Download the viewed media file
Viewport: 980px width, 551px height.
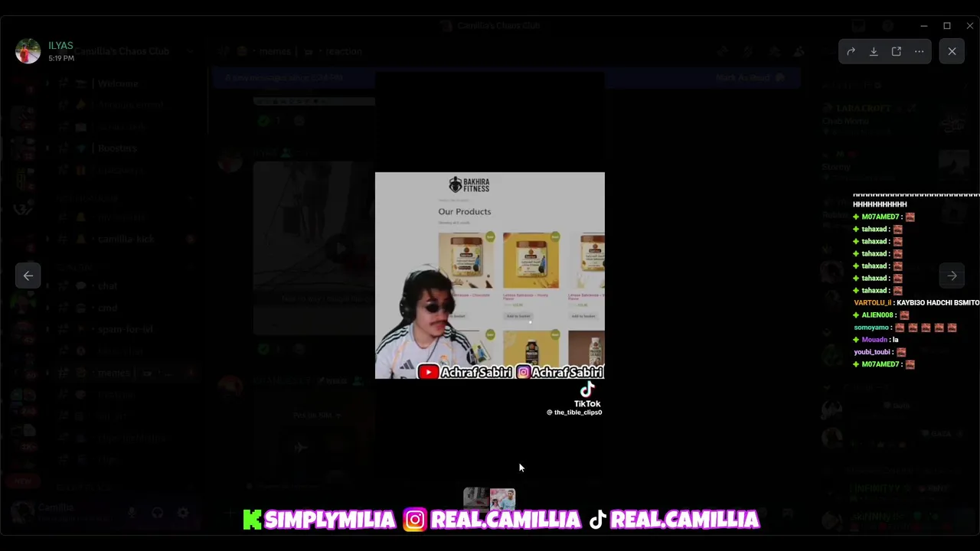[874, 51]
